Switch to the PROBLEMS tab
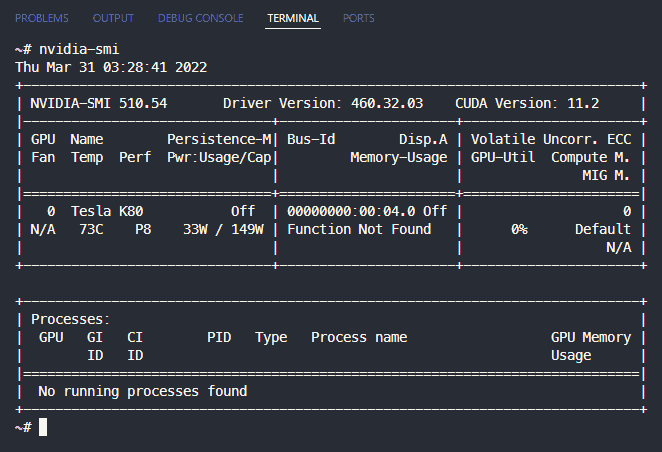Viewport: 662px width, 452px height. (x=43, y=18)
